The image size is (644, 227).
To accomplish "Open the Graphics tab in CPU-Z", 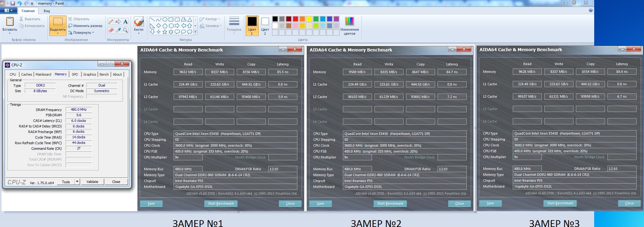I will (90, 74).
